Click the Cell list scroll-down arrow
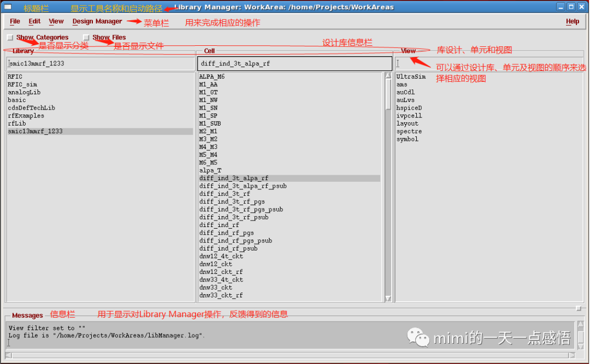Viewport: 590px width, 364px height. coord(388,299)
